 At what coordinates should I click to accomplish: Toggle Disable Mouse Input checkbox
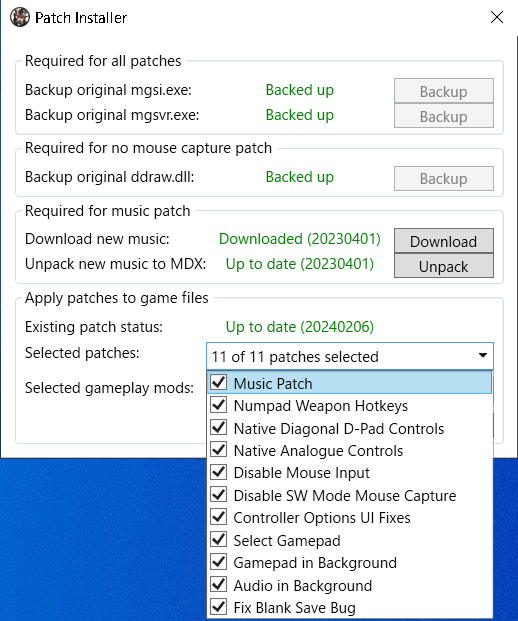219,472
